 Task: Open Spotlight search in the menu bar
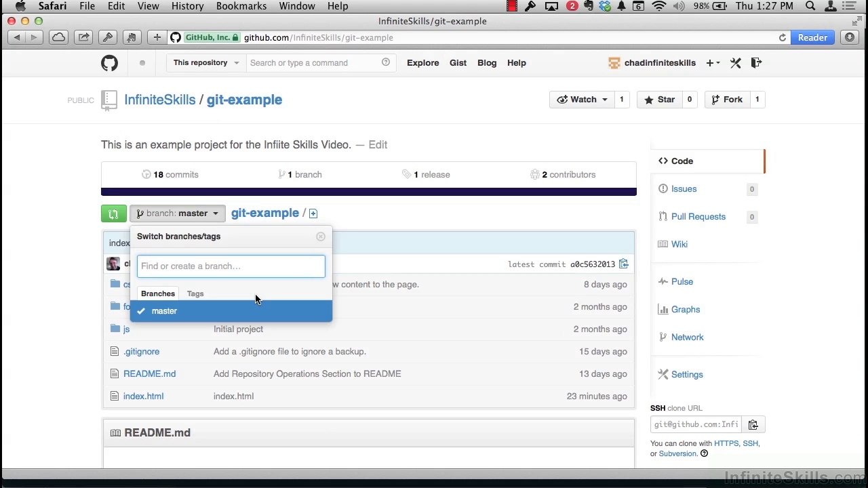click(x=810, y=6)
